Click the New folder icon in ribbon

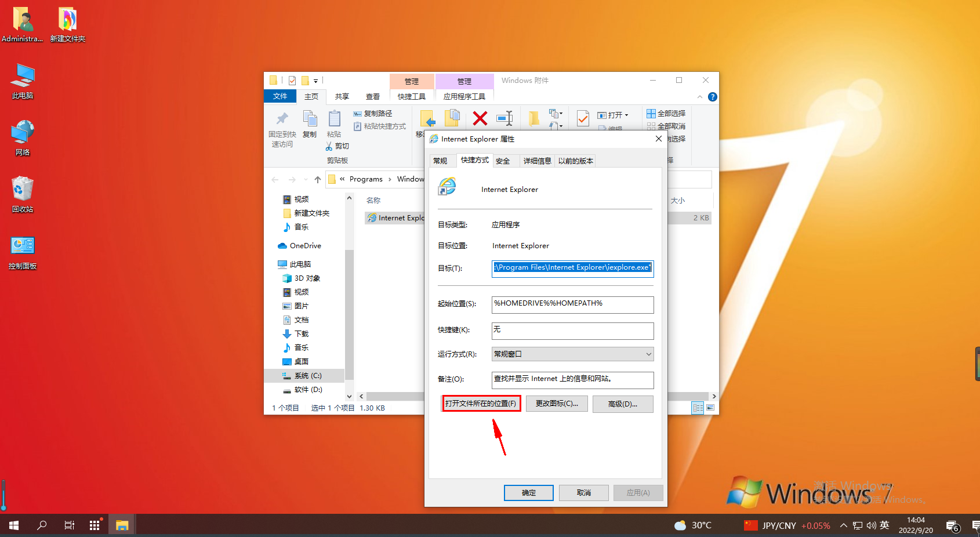pos(534,118)
